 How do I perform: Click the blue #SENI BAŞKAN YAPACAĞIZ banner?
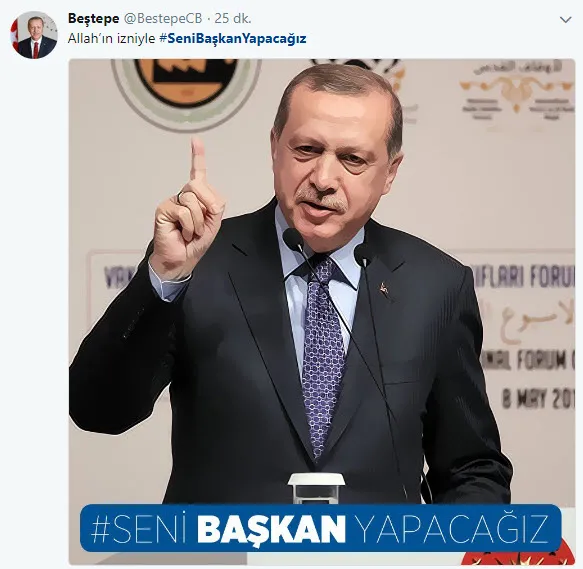pos(320,528)
